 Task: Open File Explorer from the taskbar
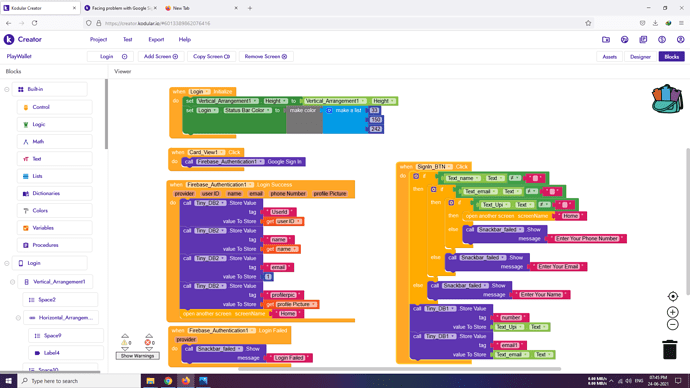point(150,381)
